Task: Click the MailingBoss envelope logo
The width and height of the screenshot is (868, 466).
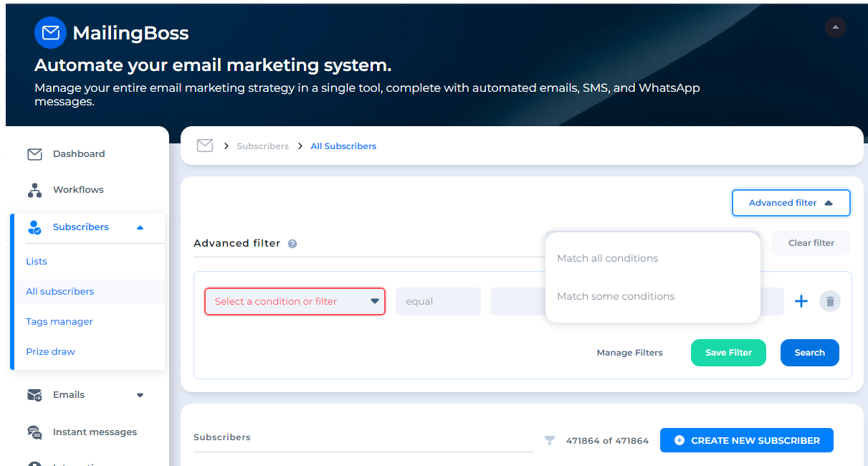Action: click(x=50, y=33)
